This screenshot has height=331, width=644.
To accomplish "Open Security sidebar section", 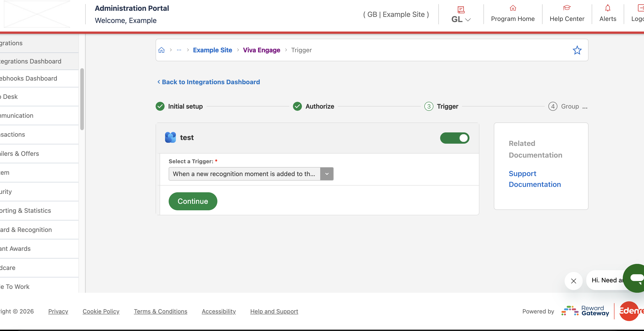I will click(39, 192).
